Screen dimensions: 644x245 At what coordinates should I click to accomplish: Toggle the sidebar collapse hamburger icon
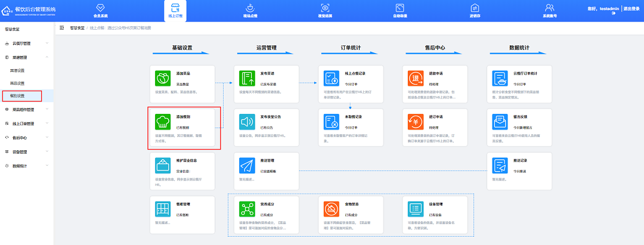click(62, 28)
